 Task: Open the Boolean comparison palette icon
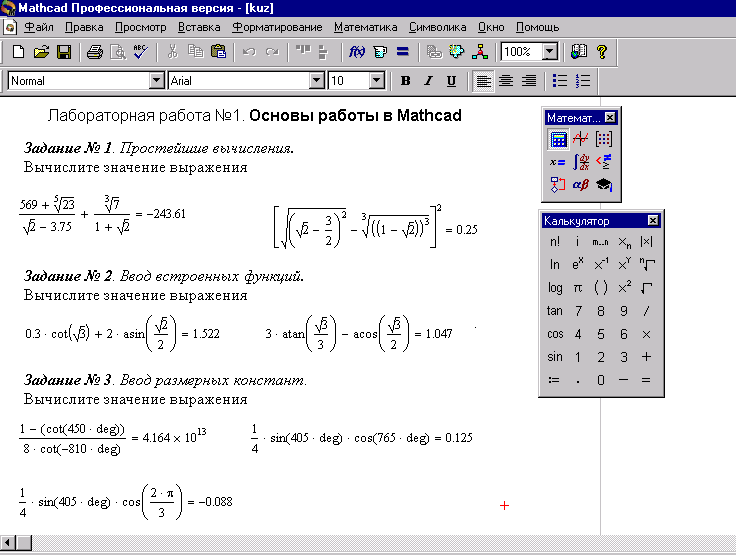(604, 162)
